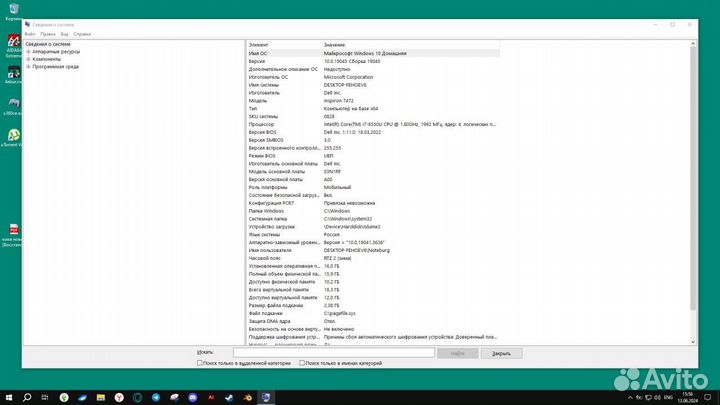Viewport: 720px width, 405px height.
Task: Enable search only in category names
Action: click(x=302, y=363)
